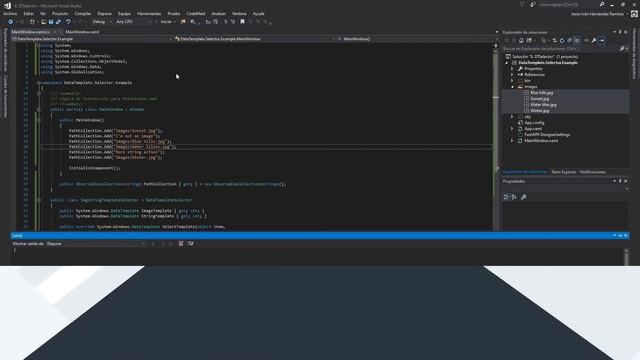
Task: Click the sync active document icon
Action: (555, 40)
